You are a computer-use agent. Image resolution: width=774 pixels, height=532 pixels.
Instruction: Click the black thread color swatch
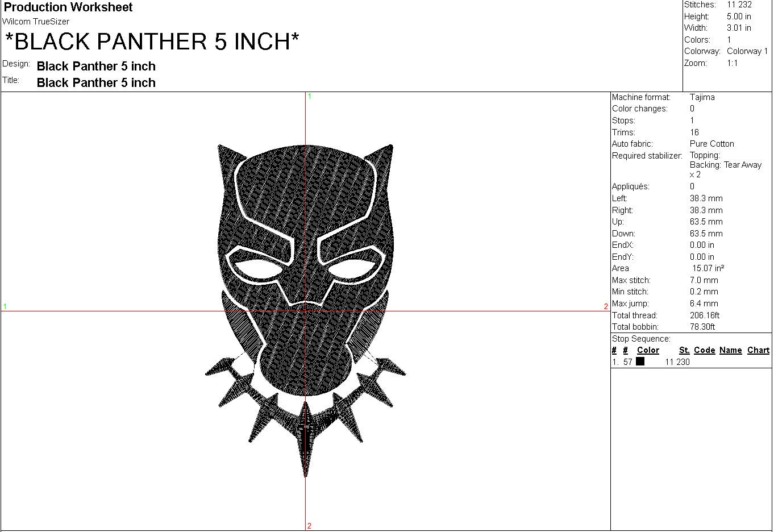(641, 362)
